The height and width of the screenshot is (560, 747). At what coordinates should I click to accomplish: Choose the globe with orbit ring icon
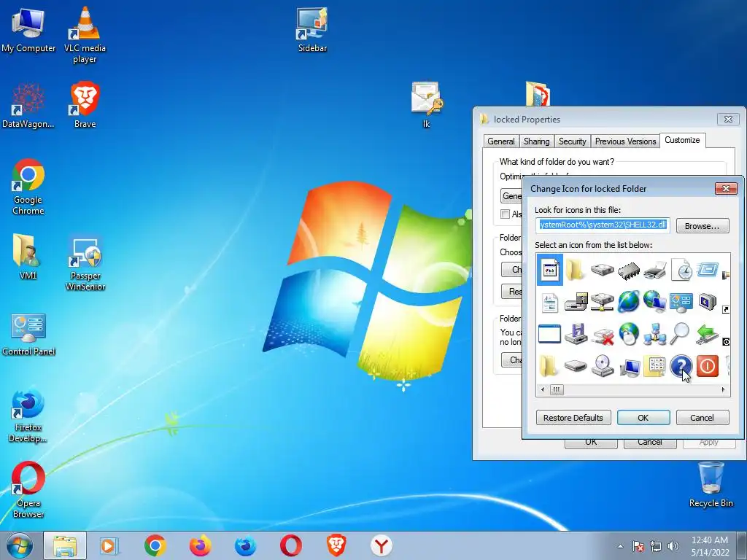[629, 302]
